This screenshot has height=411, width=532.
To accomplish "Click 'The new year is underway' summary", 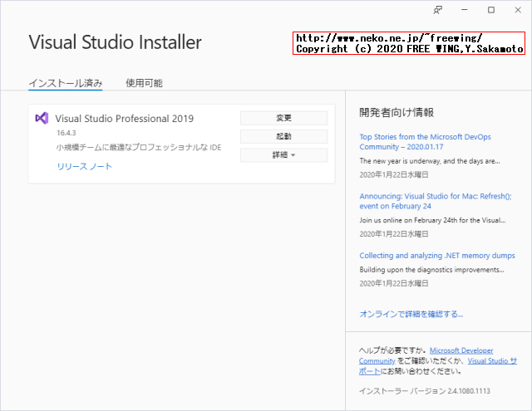I will (430, 161).
